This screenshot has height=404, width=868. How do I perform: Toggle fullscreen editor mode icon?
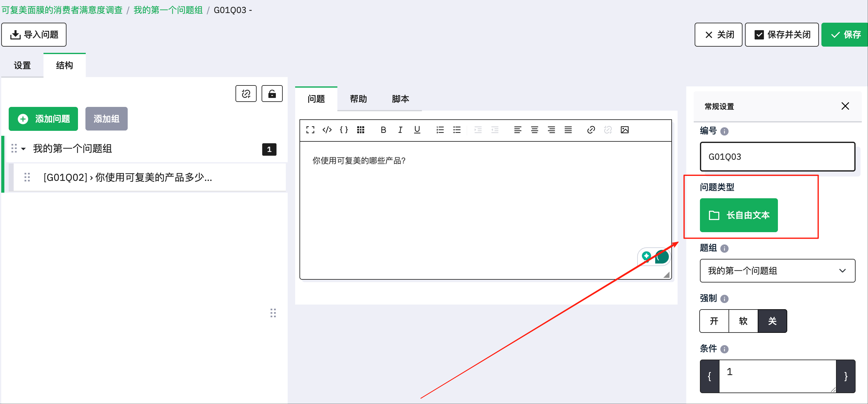coord(310,130)
